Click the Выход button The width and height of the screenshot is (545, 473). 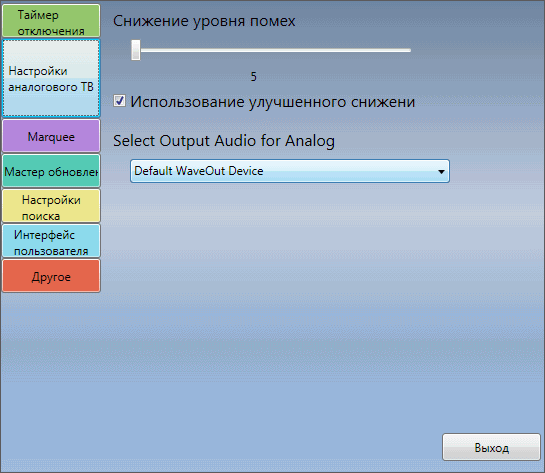(491, 447)
